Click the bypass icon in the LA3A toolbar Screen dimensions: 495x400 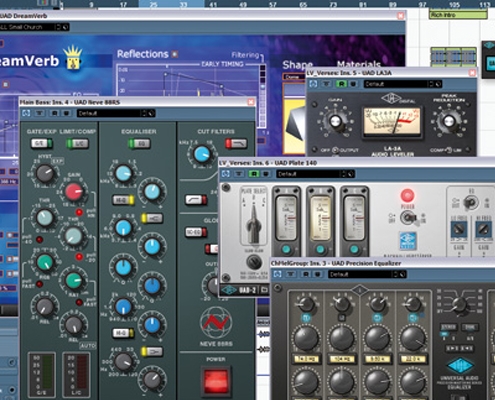point(313,84)
